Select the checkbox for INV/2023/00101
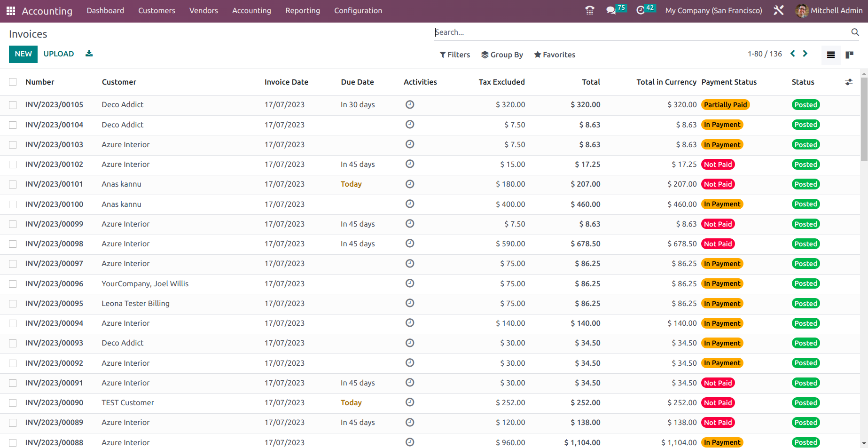The image size is (868, 448). [13, 184]
